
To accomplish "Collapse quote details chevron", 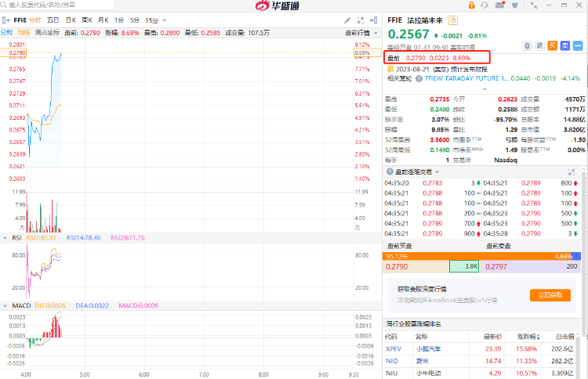I will point(485,89).
